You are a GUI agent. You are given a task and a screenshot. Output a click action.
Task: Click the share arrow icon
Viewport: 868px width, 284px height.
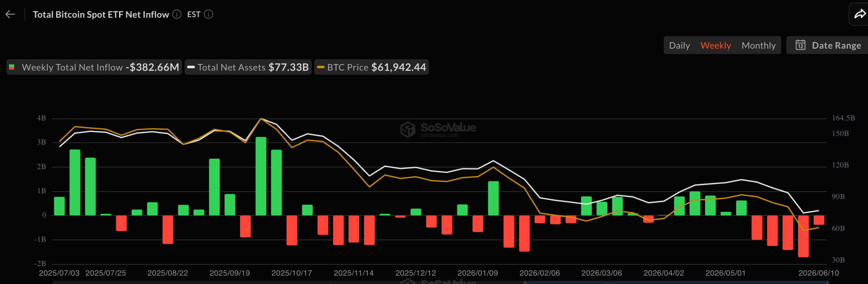point(860,14)
